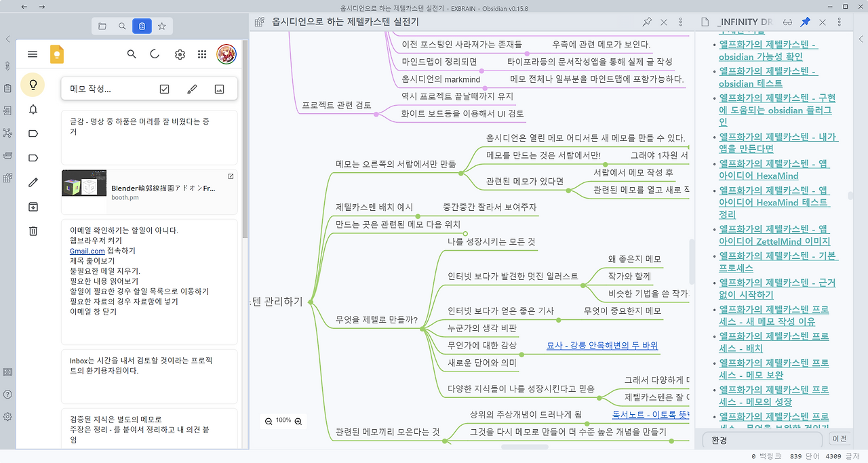Open the file explorer tab icon
Image resolution: width=868 pixels, height=463 pixels.
(102, 26)
